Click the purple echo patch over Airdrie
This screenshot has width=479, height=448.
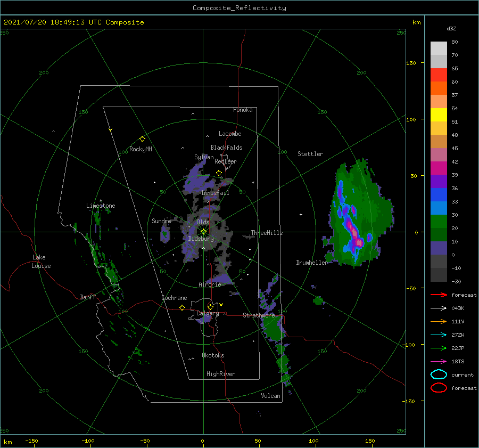pyautogui.click(x=220, y=279)
